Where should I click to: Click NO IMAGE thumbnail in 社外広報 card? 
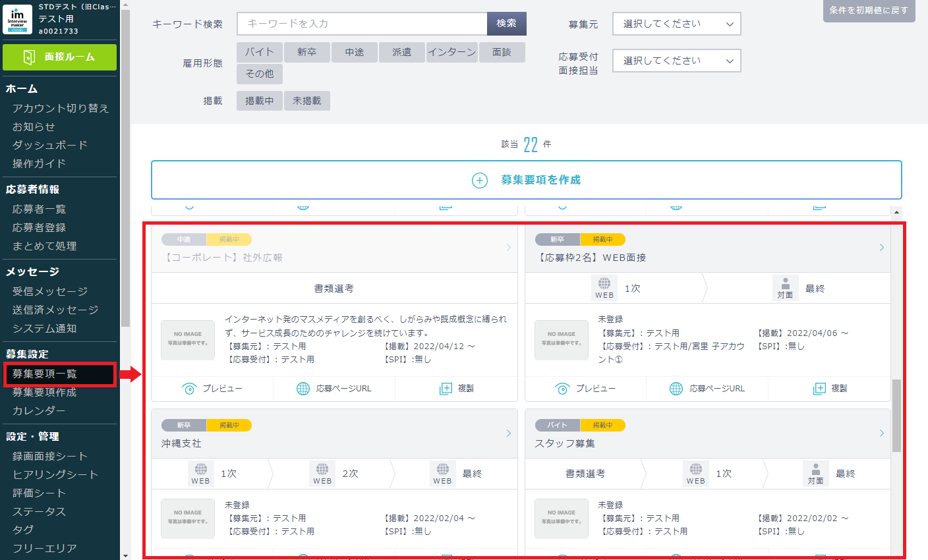pyautogui.click(x=188, y=340)
